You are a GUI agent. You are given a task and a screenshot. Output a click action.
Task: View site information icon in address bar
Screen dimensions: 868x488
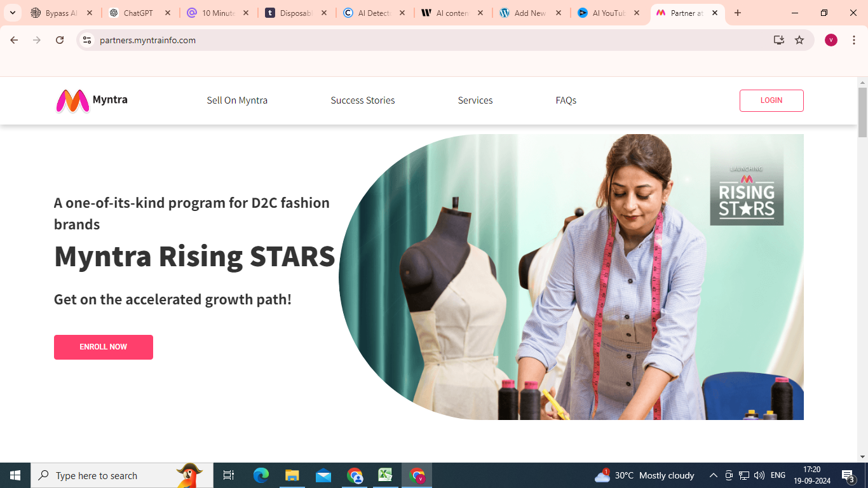tap(87, 40)
